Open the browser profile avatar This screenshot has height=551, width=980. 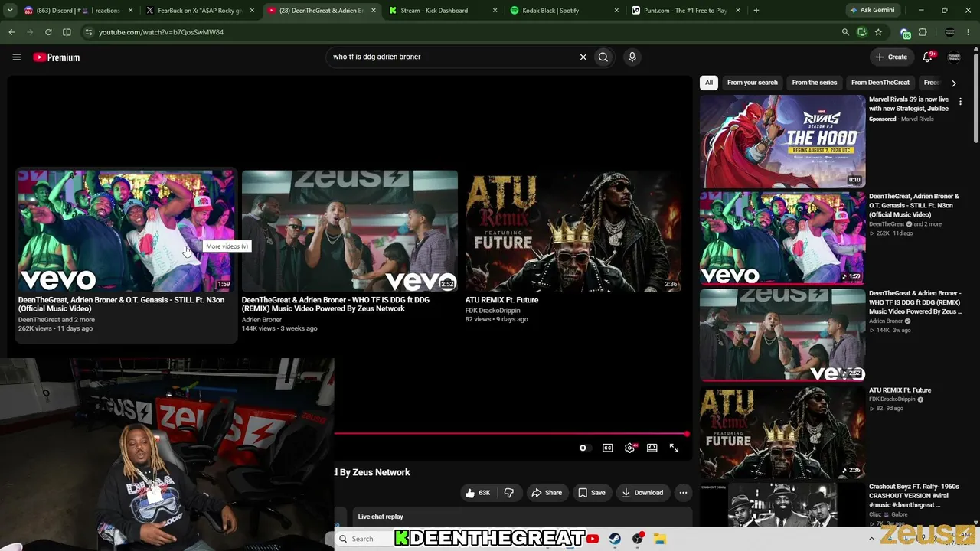pos(950,32)
